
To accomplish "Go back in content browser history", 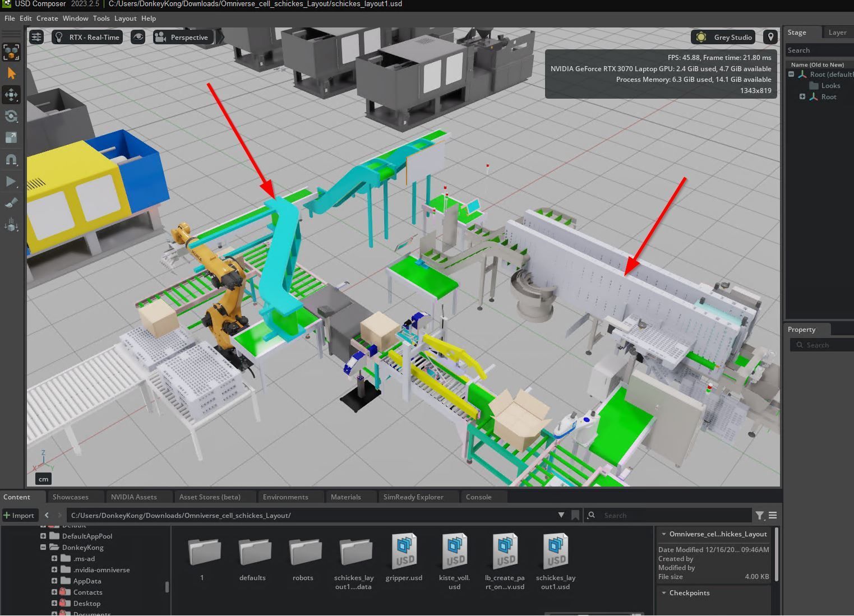I will coord(47,516).
